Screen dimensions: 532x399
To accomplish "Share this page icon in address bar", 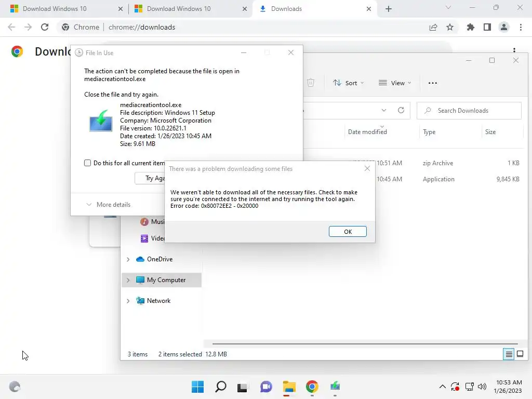I will 433,27.
